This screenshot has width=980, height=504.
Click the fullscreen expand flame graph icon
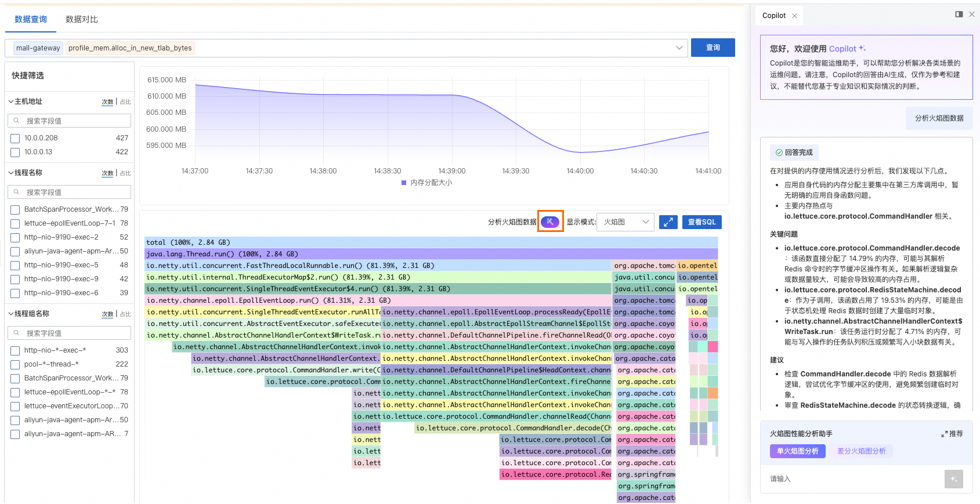pos(668,222)
